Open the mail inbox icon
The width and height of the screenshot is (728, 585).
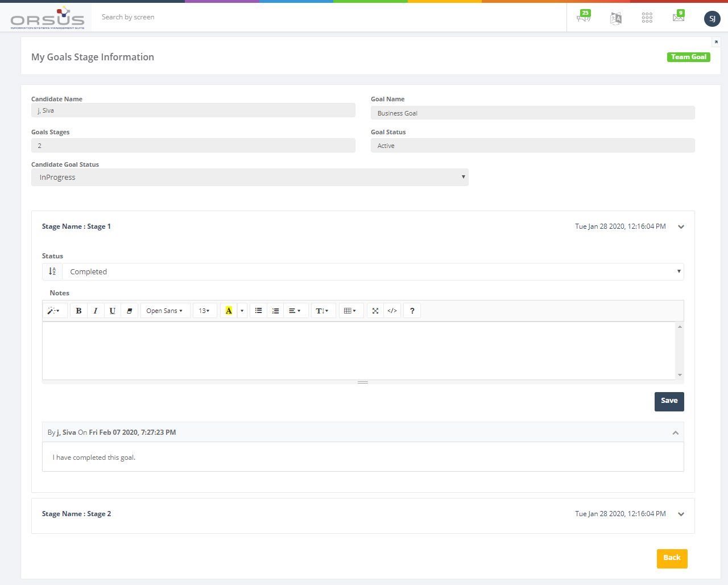(678, 18)
